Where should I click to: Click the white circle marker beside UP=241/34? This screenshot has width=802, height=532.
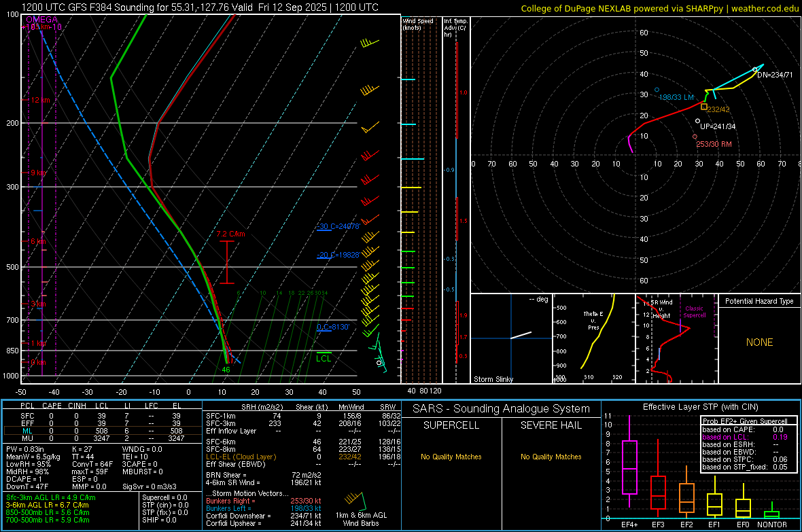697,121
